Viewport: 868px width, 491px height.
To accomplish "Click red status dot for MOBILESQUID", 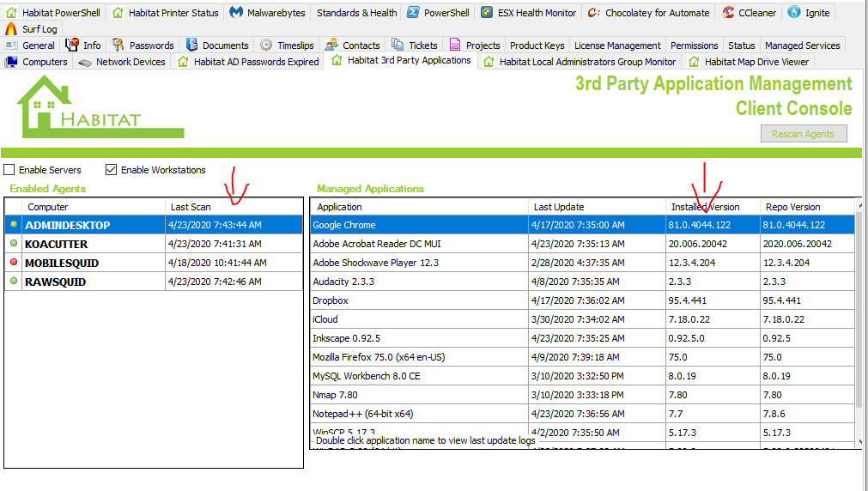I will point(13,264).
